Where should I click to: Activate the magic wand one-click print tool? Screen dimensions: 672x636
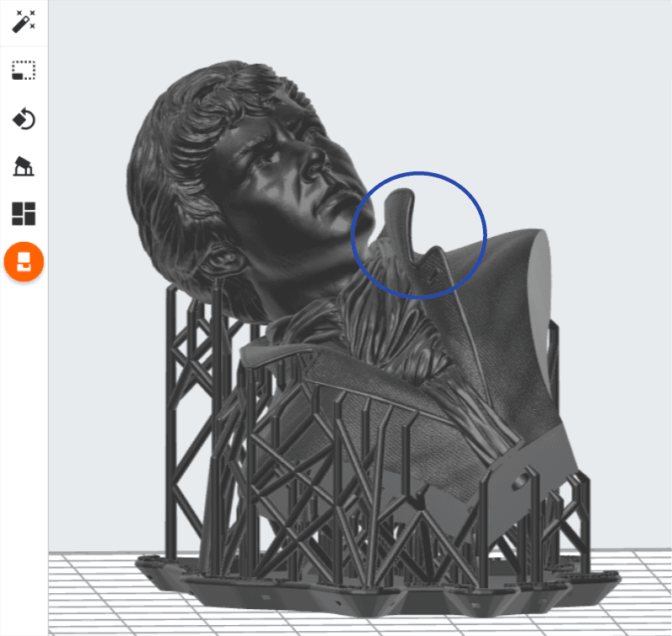[x=24, y=22]
